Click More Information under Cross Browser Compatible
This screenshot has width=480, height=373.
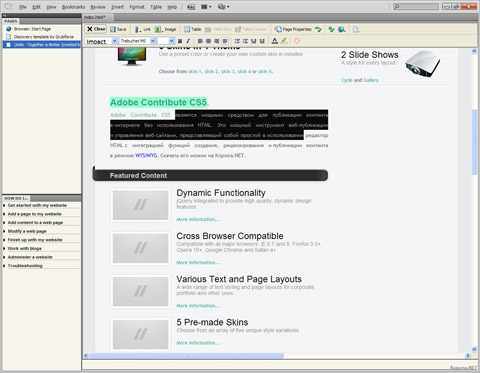[x=198, y=263]
